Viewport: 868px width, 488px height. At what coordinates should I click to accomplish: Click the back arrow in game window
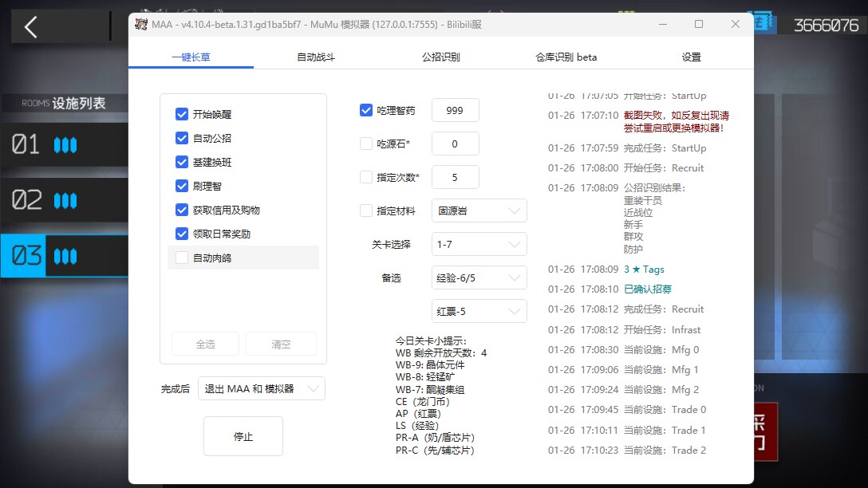tap(31, 26)
